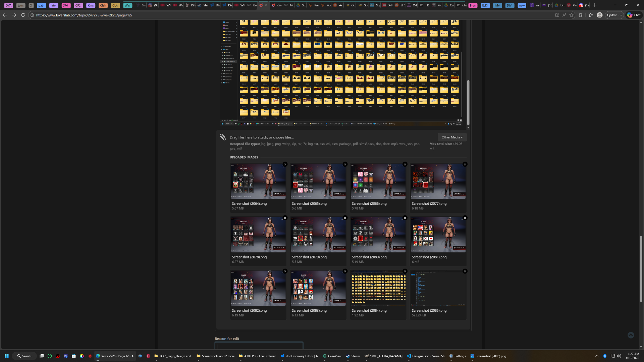Viewport: 644px width, 362px height.
Task: Open split screen icon in address bar
Action: 557,15
